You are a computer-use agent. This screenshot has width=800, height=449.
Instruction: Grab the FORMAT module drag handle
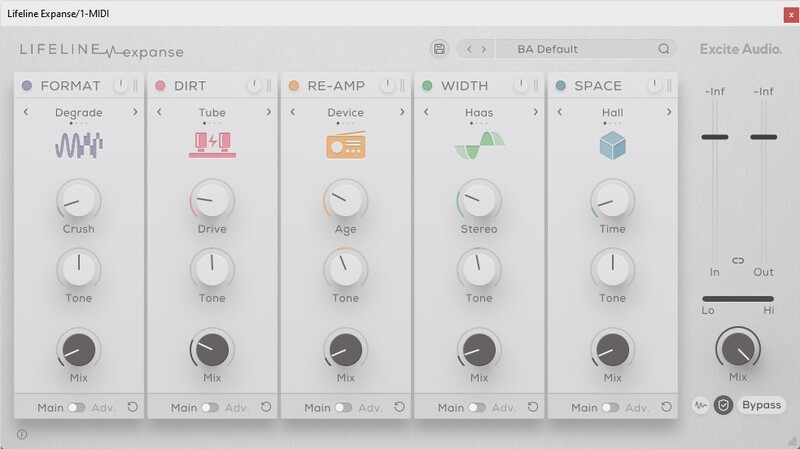tap(136, 86)
